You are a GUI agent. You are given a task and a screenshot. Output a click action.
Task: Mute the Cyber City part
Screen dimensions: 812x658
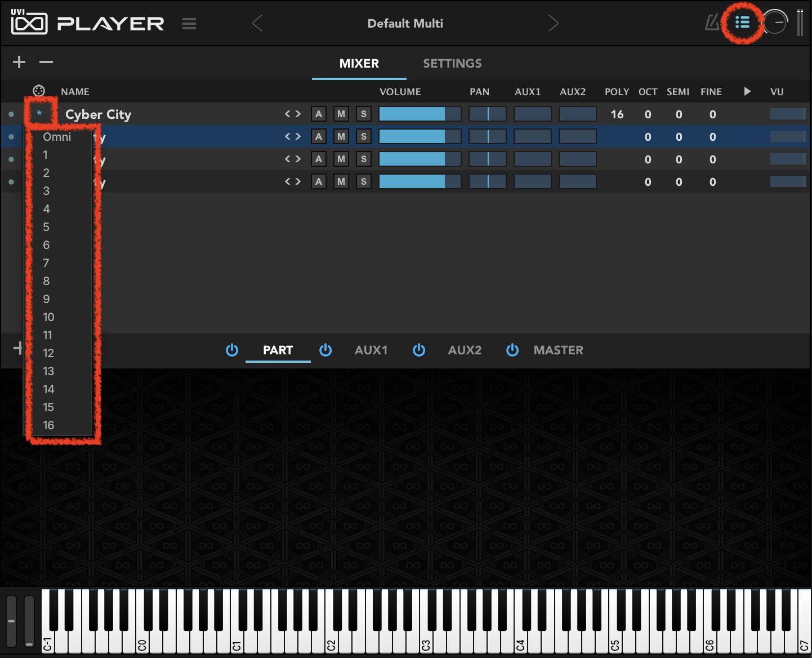pos(341,114)
